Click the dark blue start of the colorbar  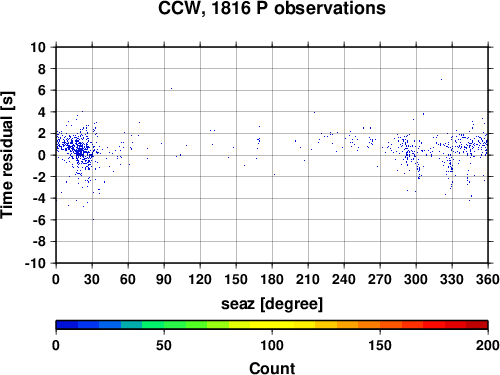[x=67, y=325]
